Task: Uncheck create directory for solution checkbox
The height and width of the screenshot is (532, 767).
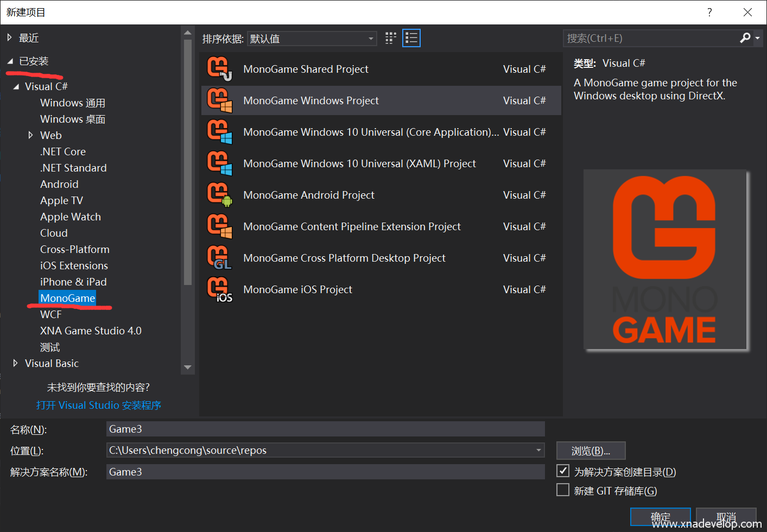Action: click(x=563, y=471)
